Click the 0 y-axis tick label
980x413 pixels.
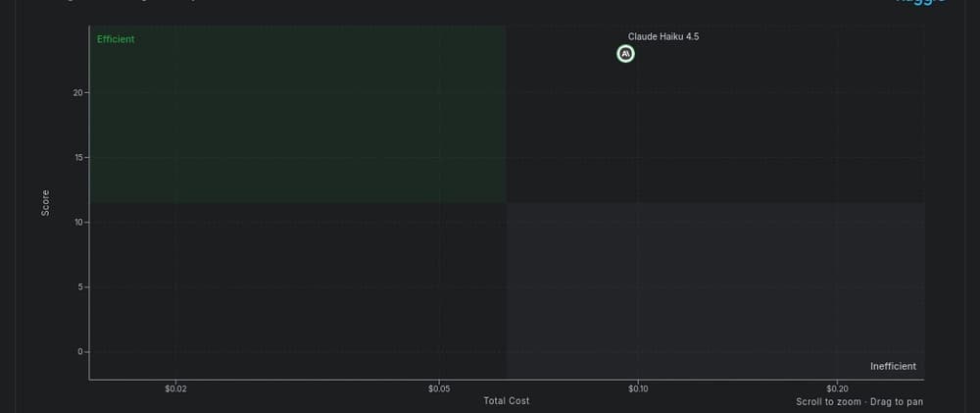80,351
